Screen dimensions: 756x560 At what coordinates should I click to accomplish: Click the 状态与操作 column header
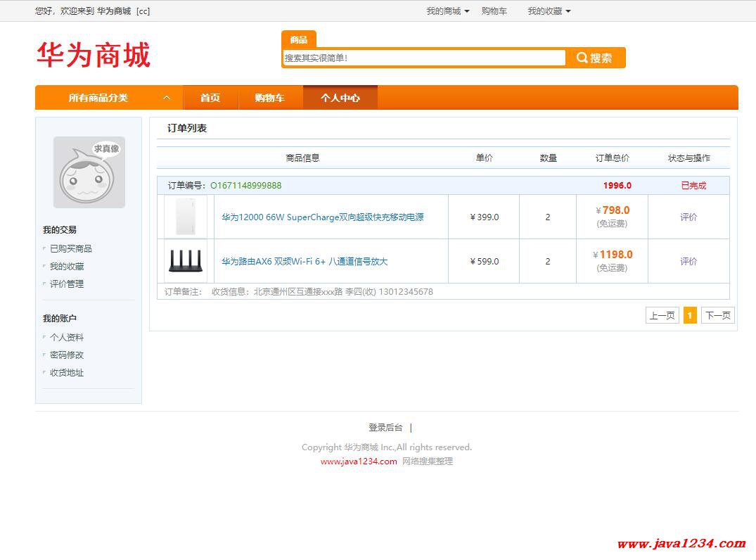point(689,158)
